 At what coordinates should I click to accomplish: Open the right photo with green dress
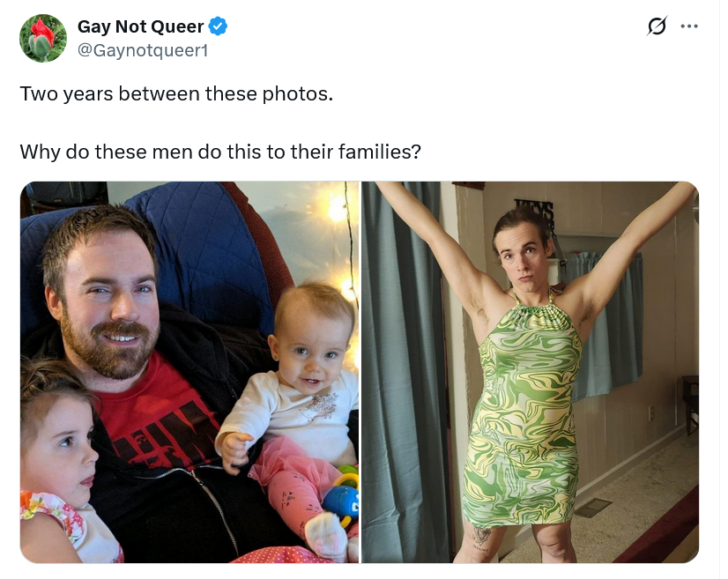tap(531, 372)
